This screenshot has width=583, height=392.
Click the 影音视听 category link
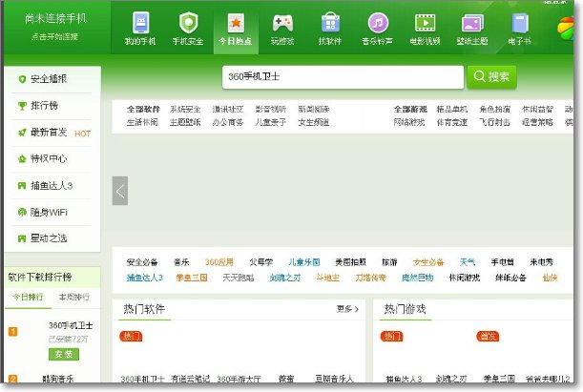(271, 110)
